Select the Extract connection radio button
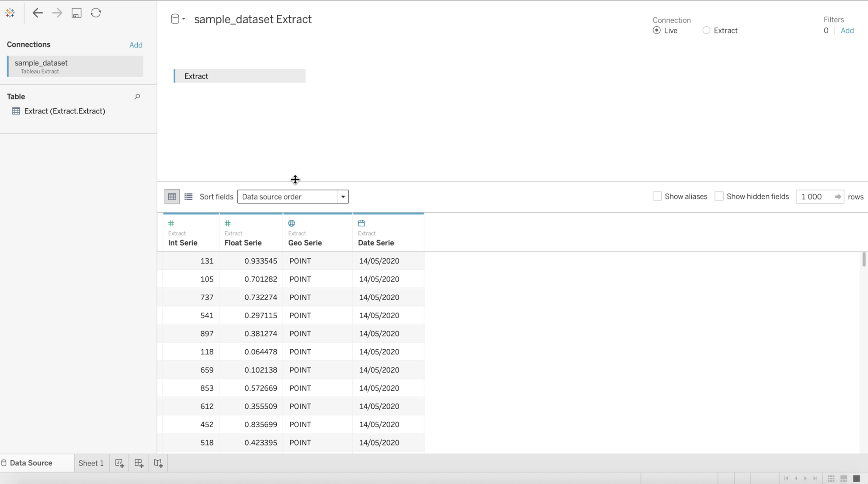Viewport: 868px width, 484px height. point(706,30)
